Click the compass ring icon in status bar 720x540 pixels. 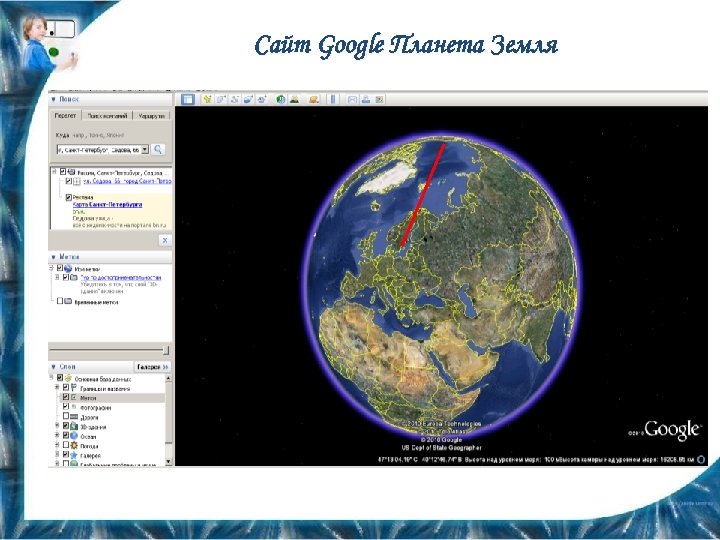[x=701, y=459]
